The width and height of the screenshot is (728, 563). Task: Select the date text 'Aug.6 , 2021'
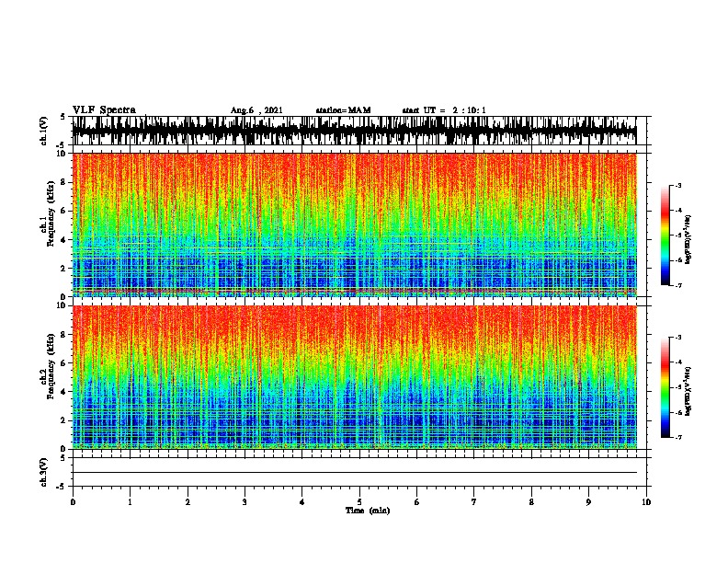[x=256, y=110]
